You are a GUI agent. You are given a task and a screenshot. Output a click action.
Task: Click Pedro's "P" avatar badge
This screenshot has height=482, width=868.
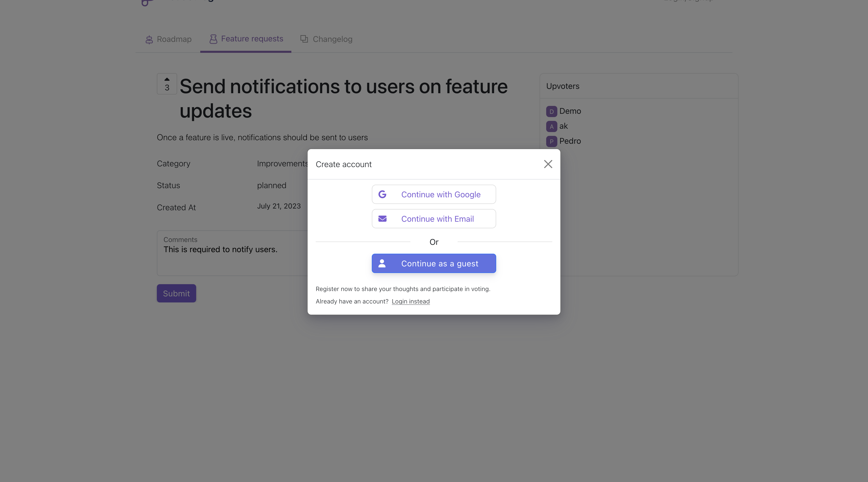click(551, 141)
